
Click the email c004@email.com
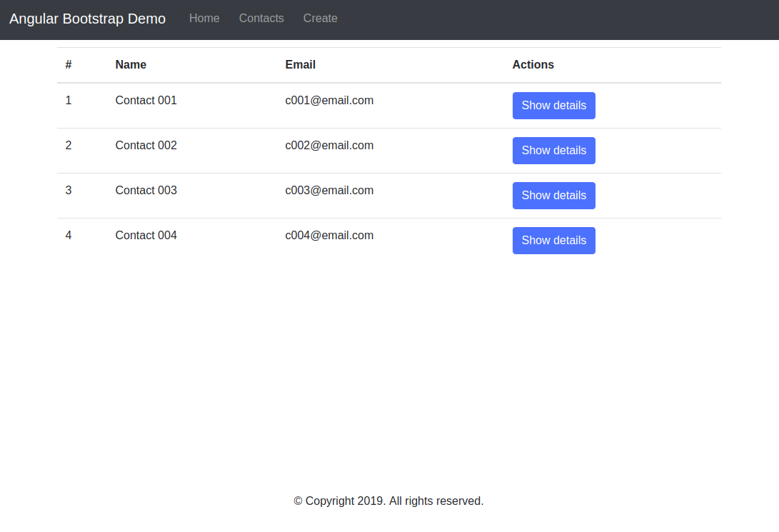(x=329, y=235)
